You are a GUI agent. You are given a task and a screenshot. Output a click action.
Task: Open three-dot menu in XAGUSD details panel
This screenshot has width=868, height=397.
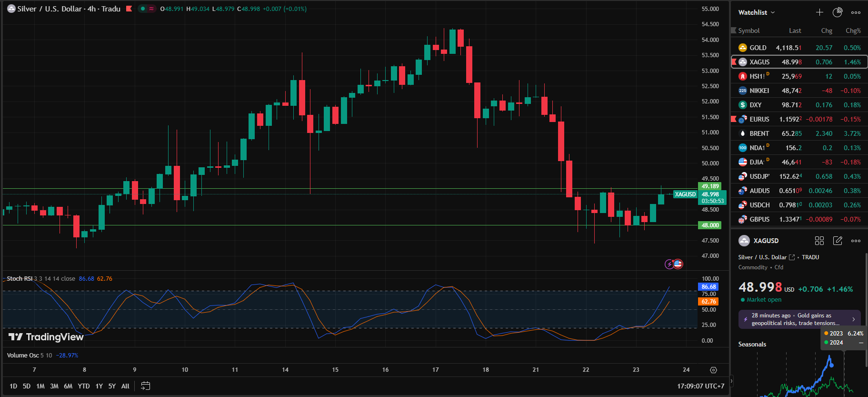(x=856, y=241)
